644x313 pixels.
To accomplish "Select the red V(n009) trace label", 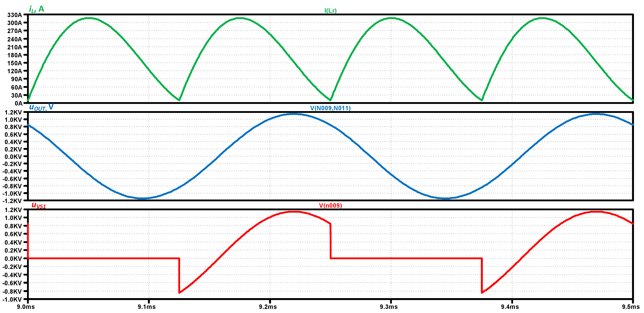I will 330,205.
